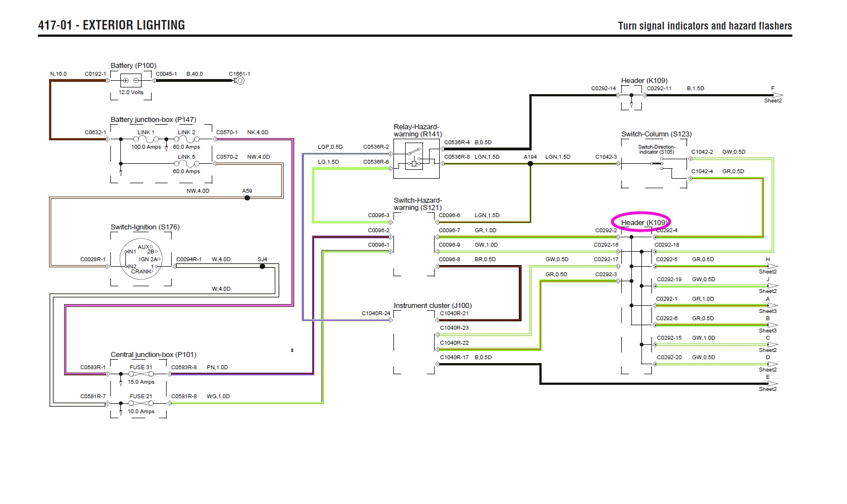Click the 417-01 Exterior Lighting heading
Screen dimensions: 847x504
(x=111, y=25)
